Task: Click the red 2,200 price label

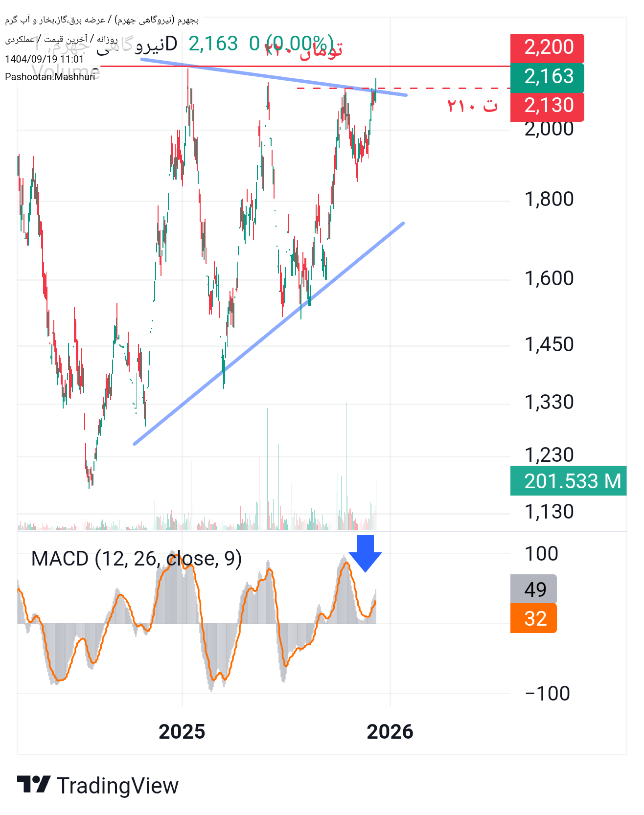Action: (547, 47)
